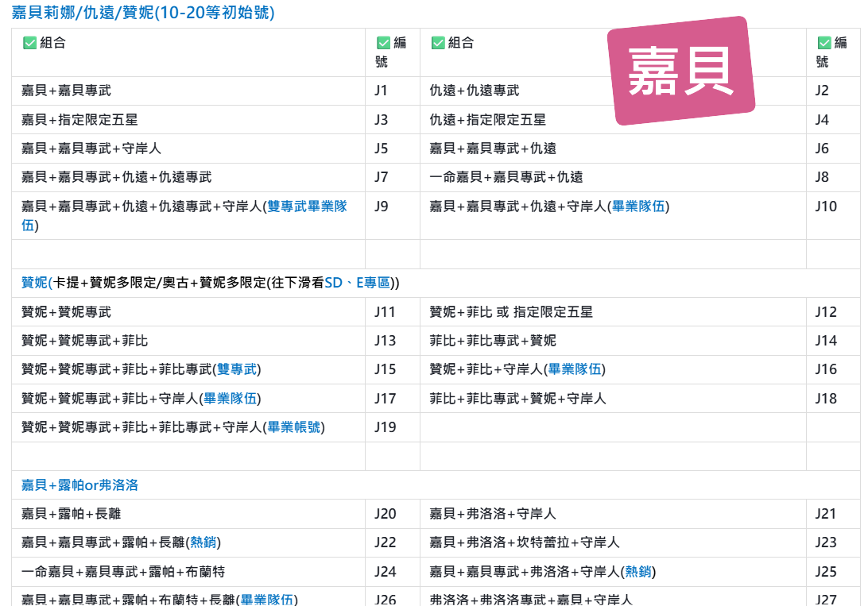Select the 仇遠+仇遠專武 cell for J2

coord(474,91)
